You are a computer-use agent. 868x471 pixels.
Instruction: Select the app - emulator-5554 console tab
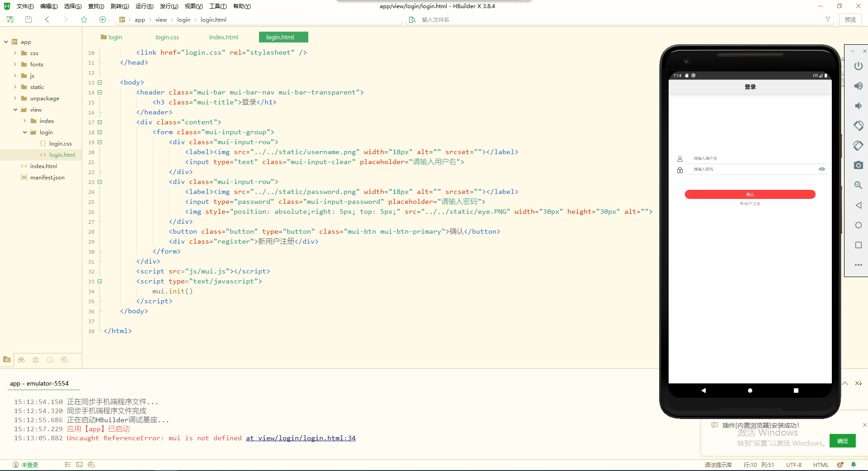[39, 383]
